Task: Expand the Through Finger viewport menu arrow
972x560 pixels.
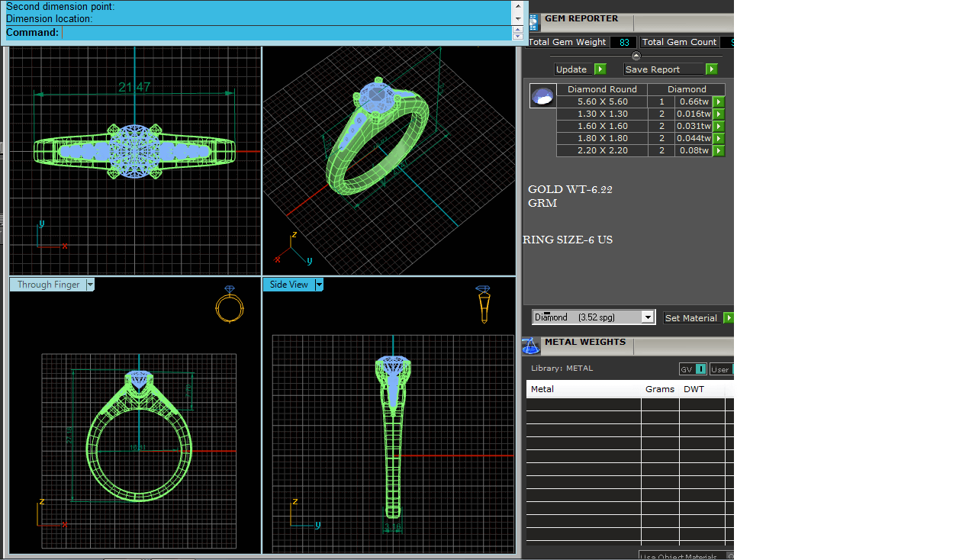Action: (x=90, y=285)
